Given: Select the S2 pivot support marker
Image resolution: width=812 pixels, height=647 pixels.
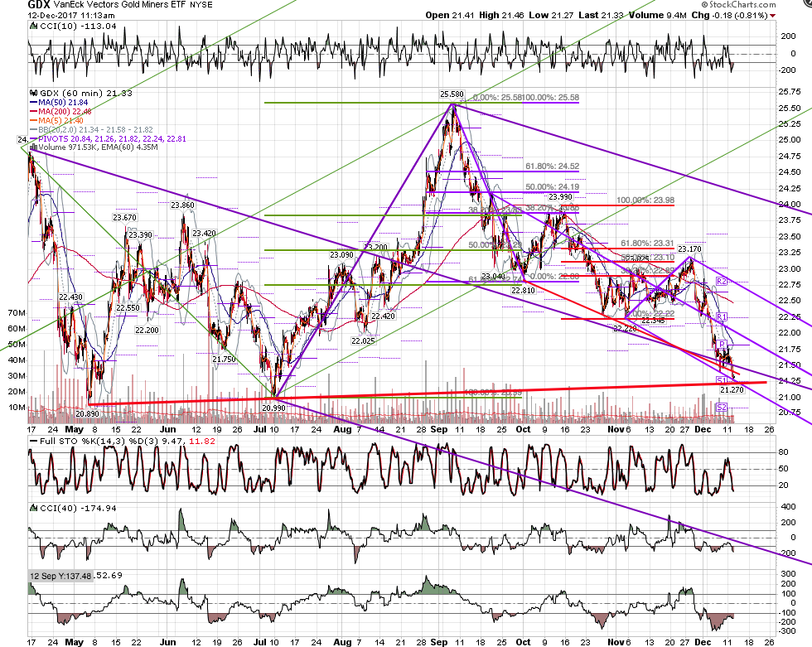Looking at the screenshot, I should click(x=722, y=407).
